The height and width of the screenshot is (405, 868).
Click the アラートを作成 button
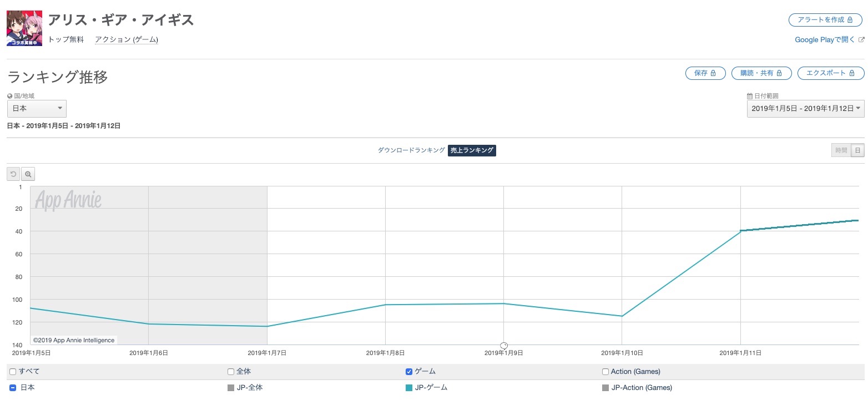(x=826, y=20)
